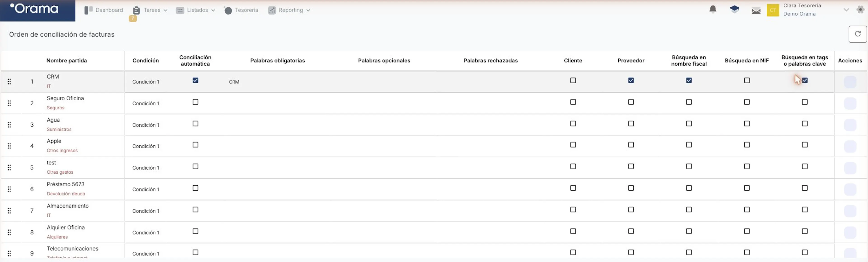This screenshot has width=868, height=262.
Task: Click the Tesorería icon in navigation
Action: [x=228, y=10]
